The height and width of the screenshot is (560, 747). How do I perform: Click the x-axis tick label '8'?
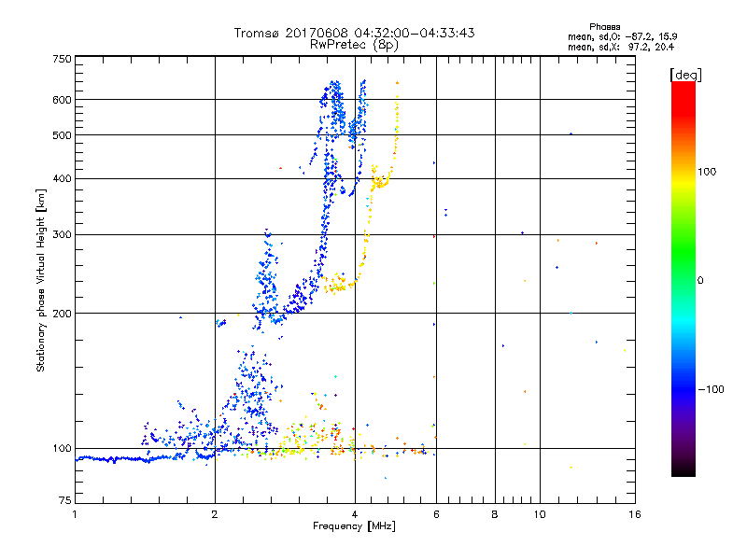point(495,514)
